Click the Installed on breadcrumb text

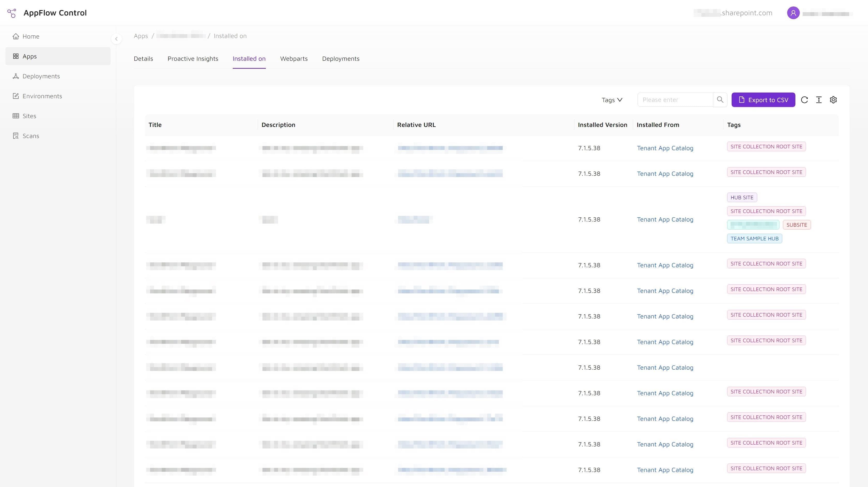(x=230, y=36)
